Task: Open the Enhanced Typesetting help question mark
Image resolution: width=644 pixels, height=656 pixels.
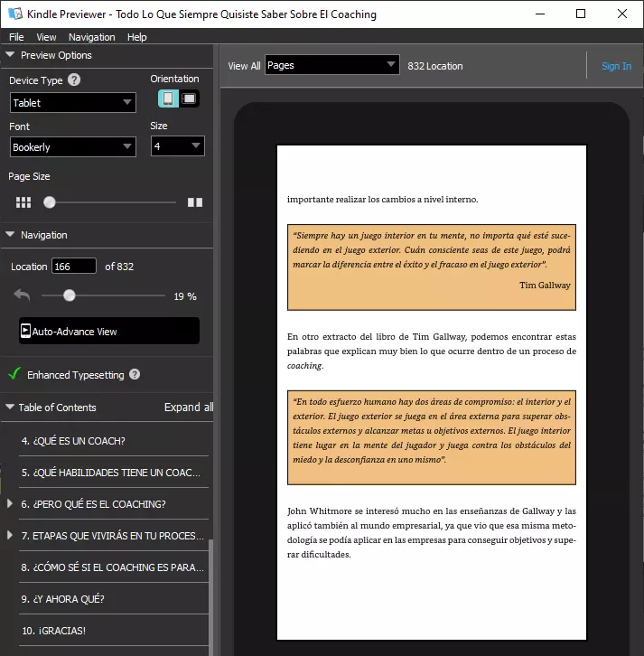Action: point(135,374)
